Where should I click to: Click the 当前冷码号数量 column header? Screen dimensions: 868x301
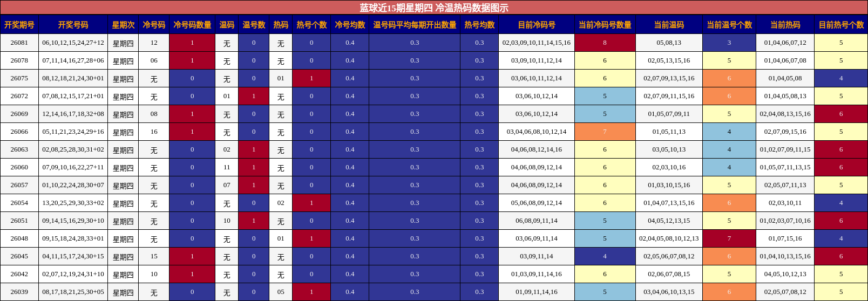coord(605,25)
